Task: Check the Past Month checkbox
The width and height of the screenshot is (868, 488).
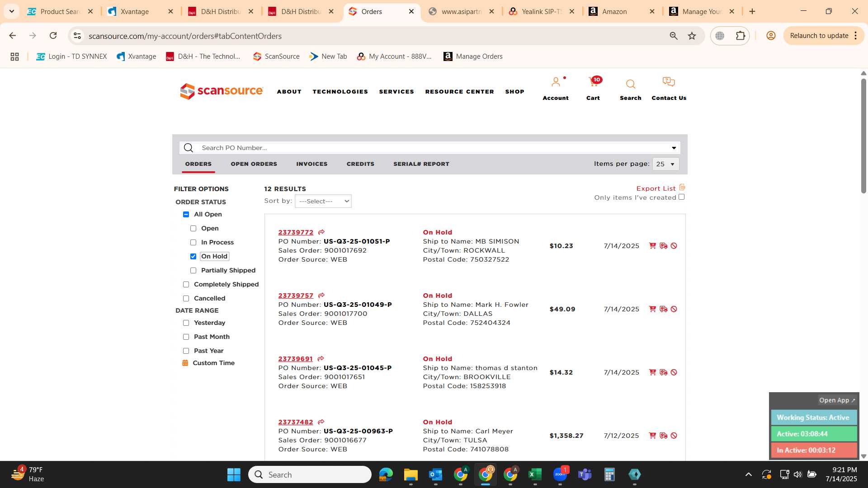Action: point(186,337)
